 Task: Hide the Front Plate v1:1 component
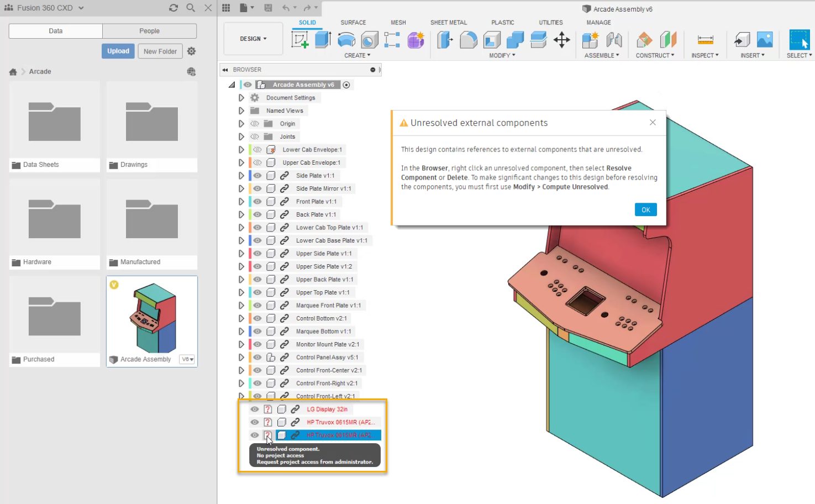coord(257,202)
